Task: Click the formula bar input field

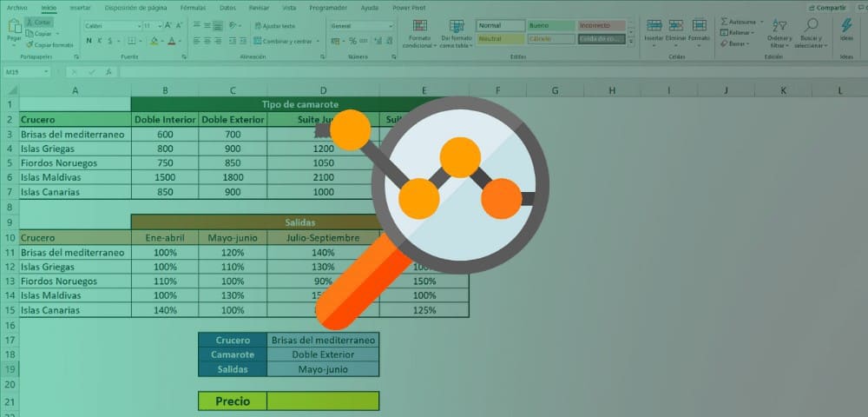Action: (x=493, y=72)
